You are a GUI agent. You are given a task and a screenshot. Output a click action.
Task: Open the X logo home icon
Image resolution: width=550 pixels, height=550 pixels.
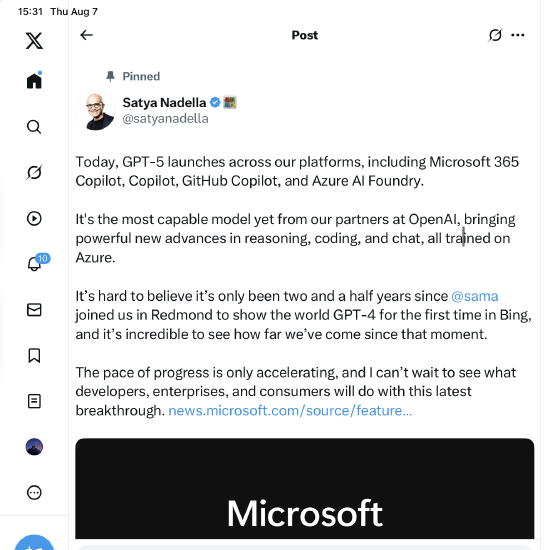[x=34, y=41]
